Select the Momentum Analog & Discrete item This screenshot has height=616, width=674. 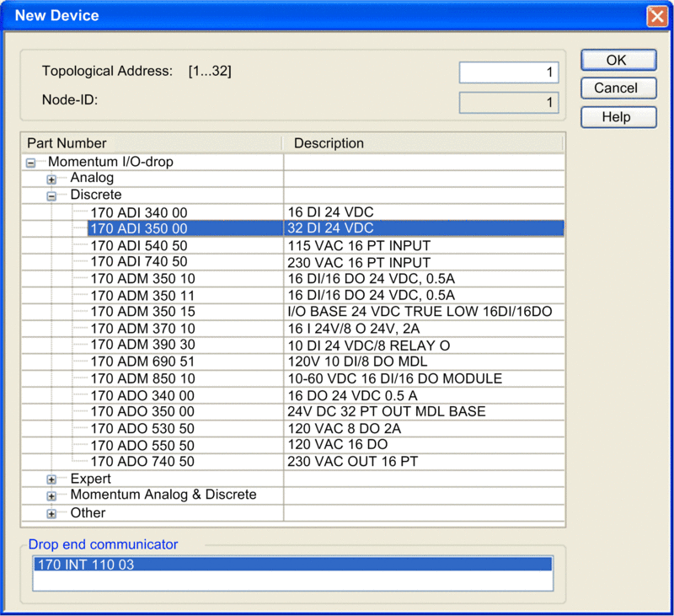pos(163,495)
